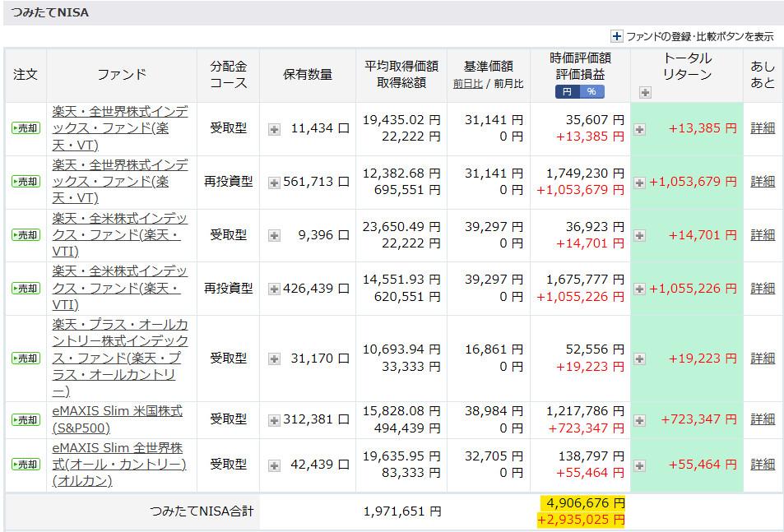Expand holdings detail for 11,434 口 row
This screenshot has height=532, width=784.
[x=274, y=129]
